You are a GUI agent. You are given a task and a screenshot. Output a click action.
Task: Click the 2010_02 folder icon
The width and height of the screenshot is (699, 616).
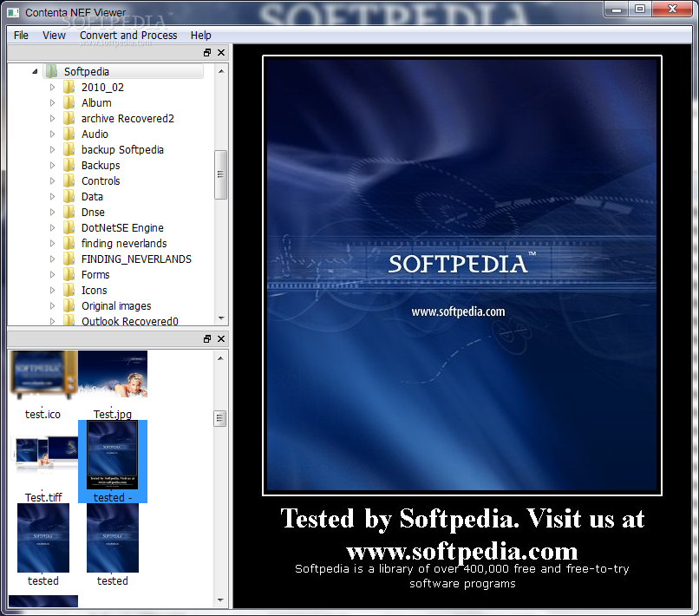point(69,87)
